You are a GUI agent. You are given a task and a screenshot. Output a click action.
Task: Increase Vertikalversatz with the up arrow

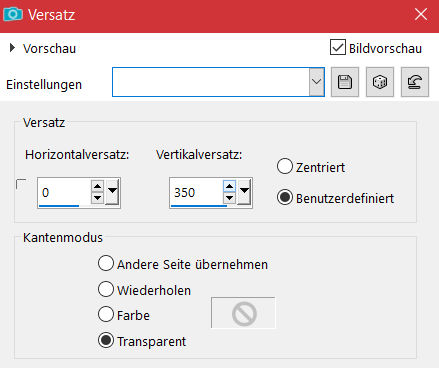tap(229, 186)
